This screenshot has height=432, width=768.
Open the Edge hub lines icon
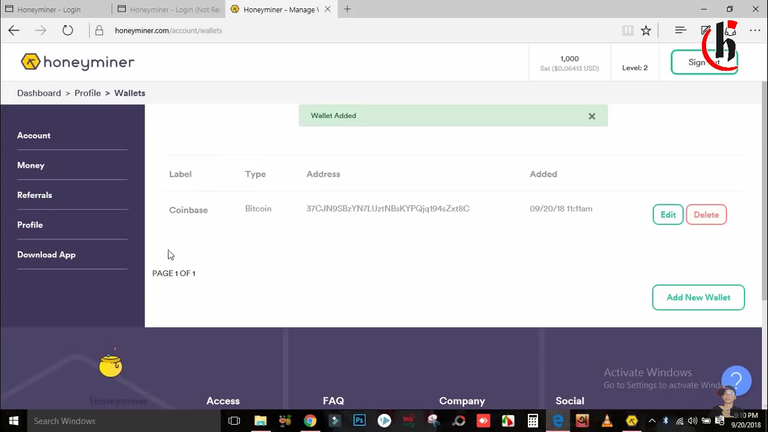[680, 30]
